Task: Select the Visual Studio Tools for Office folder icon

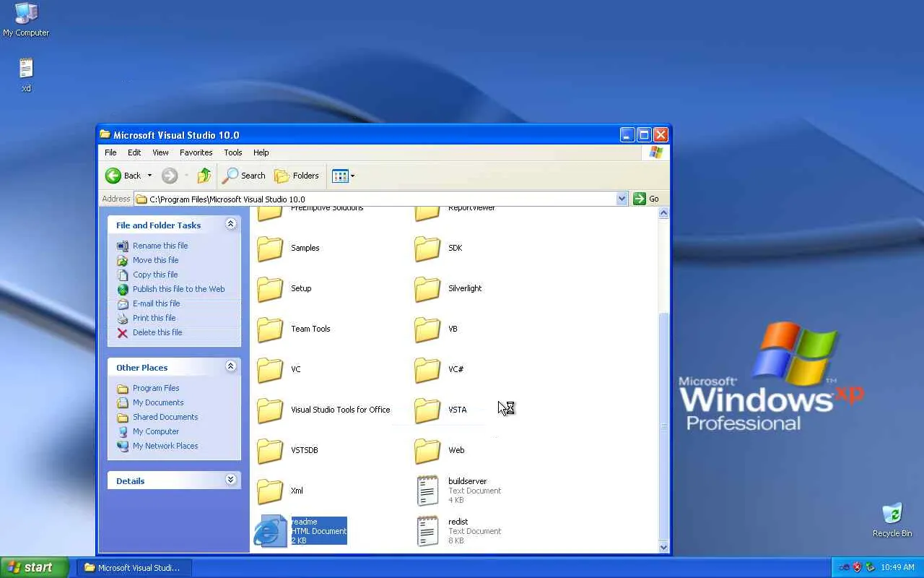Action: point(270,410)
